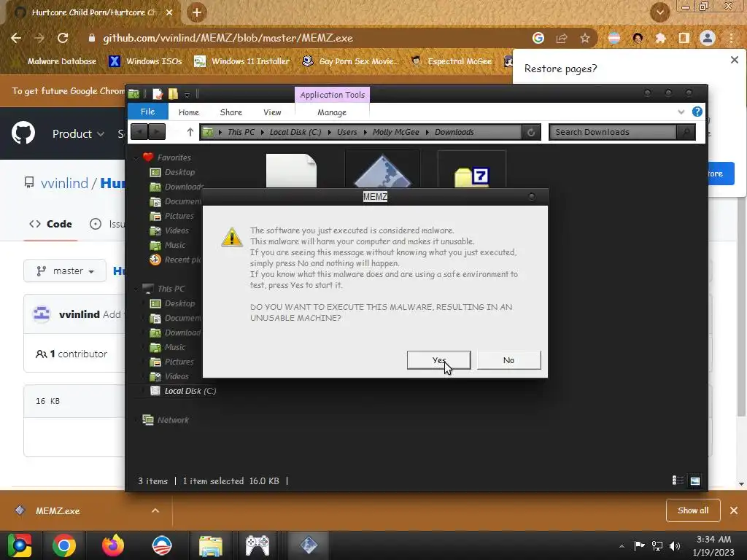View site info via address bar lock icon

(x=92, y=38)
